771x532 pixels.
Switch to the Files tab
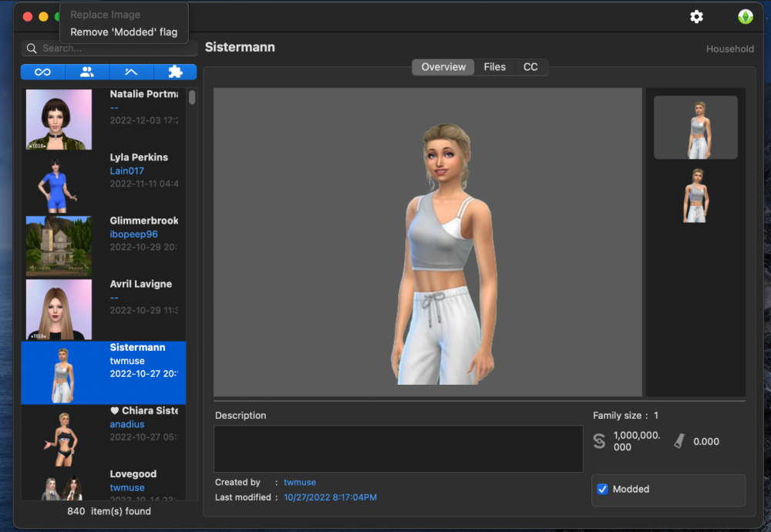click(495, 67)
